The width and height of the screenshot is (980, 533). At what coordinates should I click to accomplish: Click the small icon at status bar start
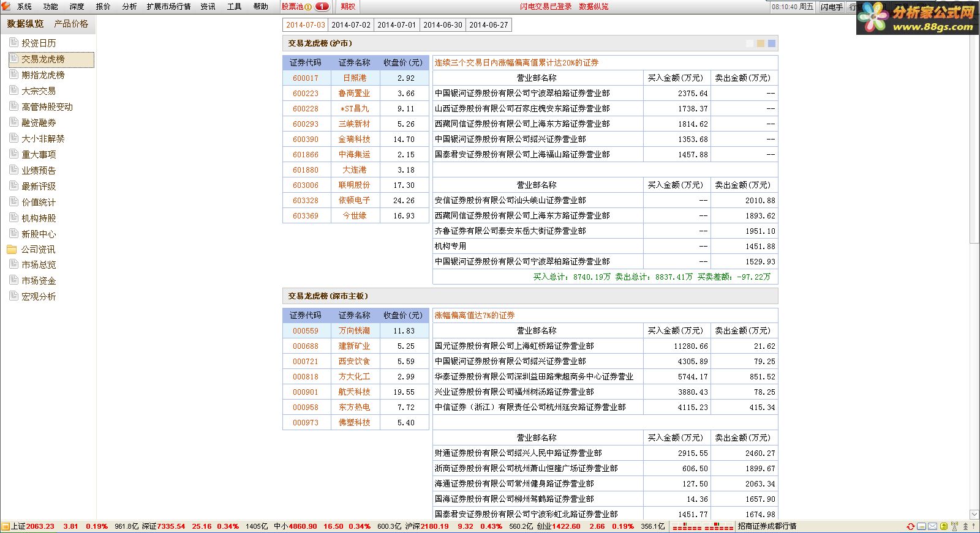[x=6, y=527]
